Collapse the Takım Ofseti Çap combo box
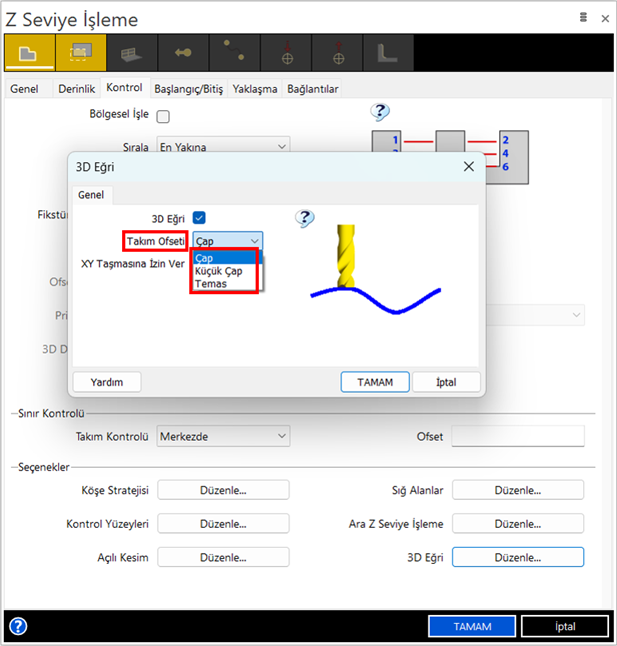617x646 pixels. pyautogui.click(x=228, y=241)
